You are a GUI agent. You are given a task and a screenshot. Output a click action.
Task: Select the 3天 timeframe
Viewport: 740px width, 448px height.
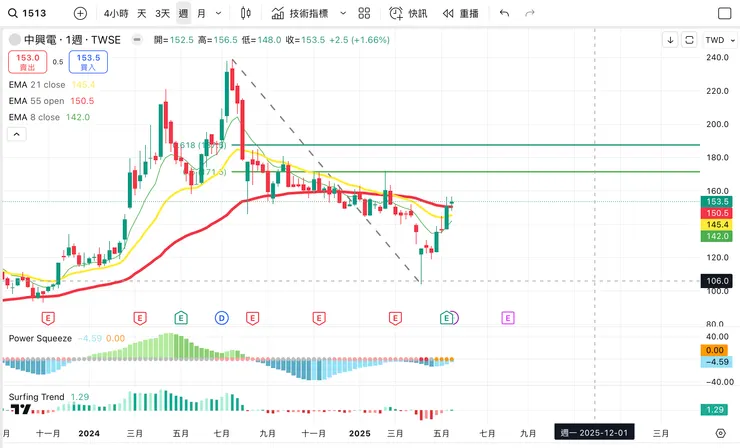162,13
